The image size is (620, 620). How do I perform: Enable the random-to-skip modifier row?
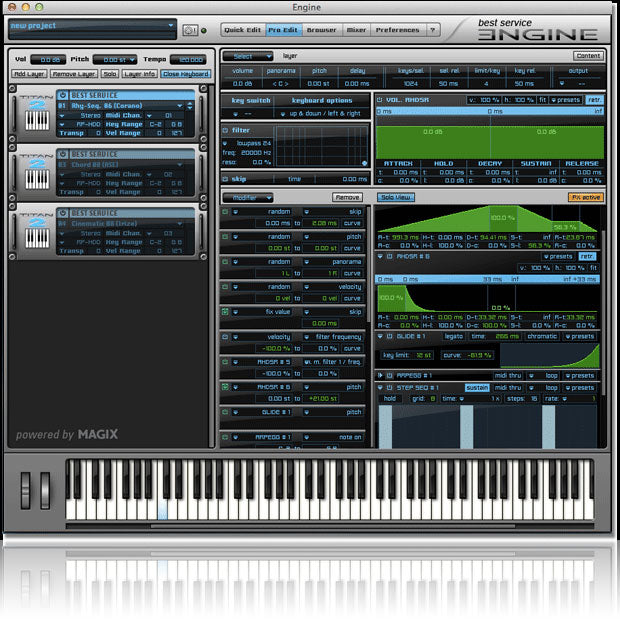[x=225, y=212]
